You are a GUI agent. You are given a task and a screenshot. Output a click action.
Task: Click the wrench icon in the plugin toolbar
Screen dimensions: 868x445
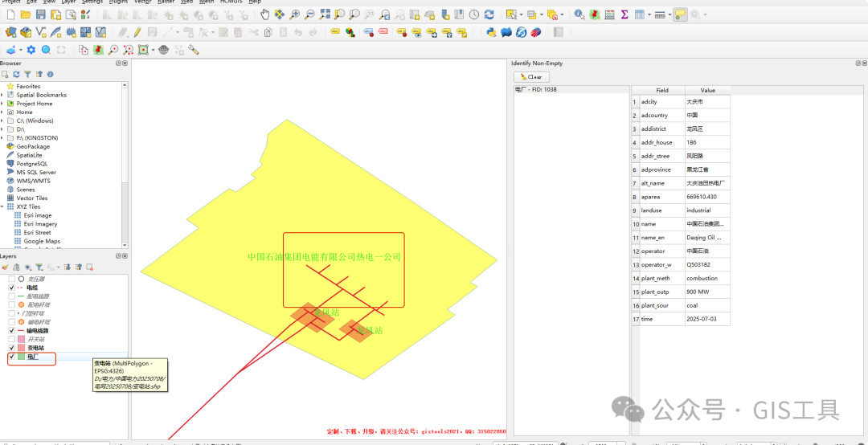point(194,50)
